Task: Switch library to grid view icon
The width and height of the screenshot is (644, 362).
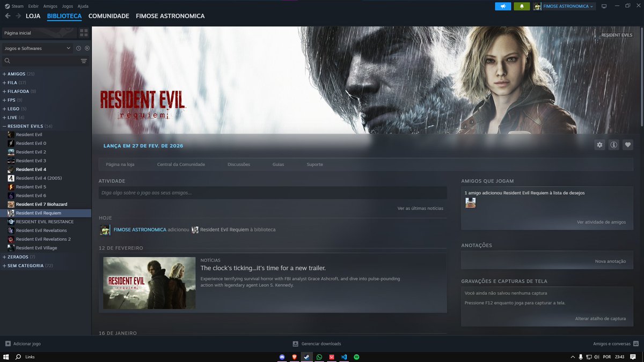Action: pos(84,33)
